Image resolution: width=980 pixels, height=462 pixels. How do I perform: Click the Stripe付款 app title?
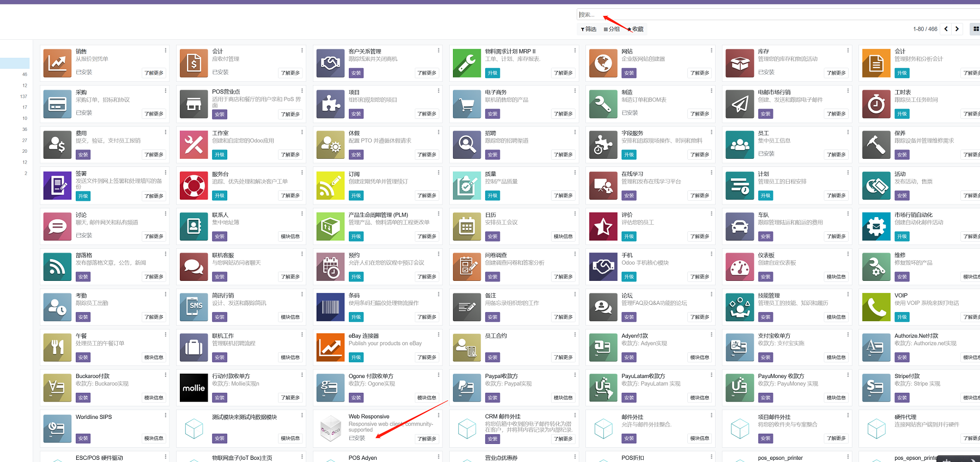(907, 376)
